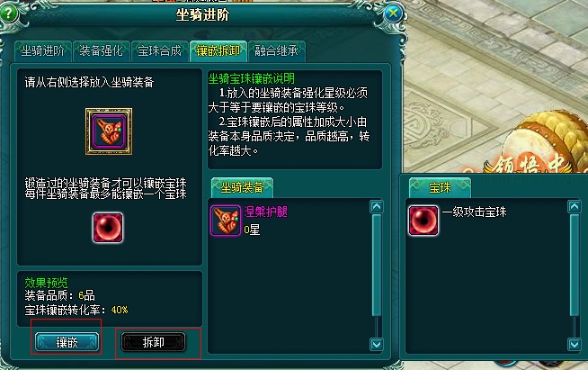Select the 宝珠 panel tab
588x370 pixels.
(x=440, y=187)
